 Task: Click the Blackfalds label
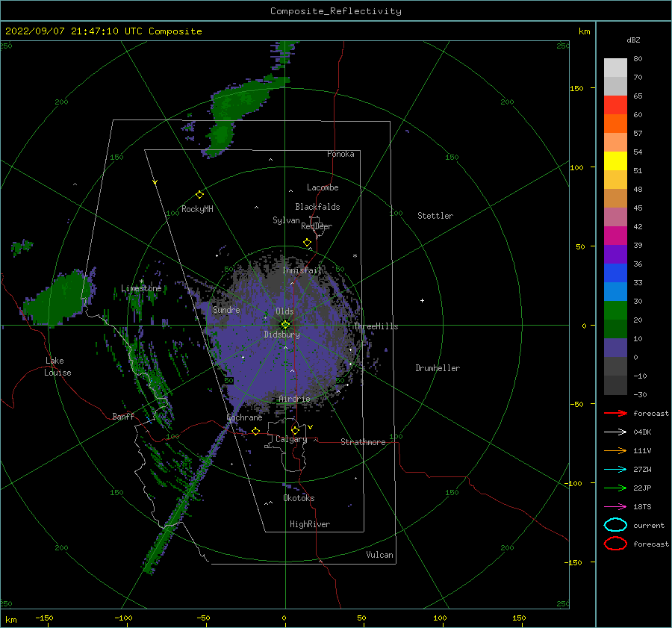[317, 207]
